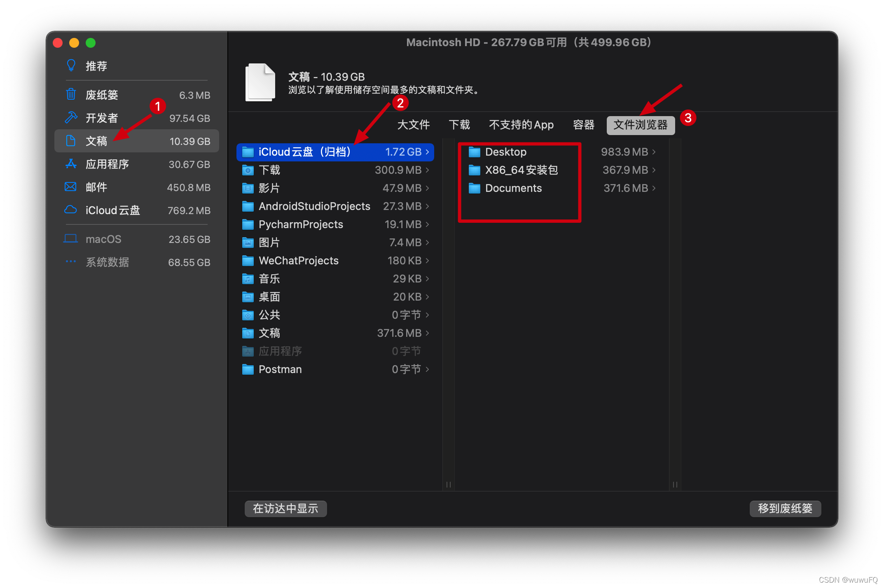The height and width of the screenshot is (588, 884).
Task: Open Applications via App Store icon
Action: [71, 164]
